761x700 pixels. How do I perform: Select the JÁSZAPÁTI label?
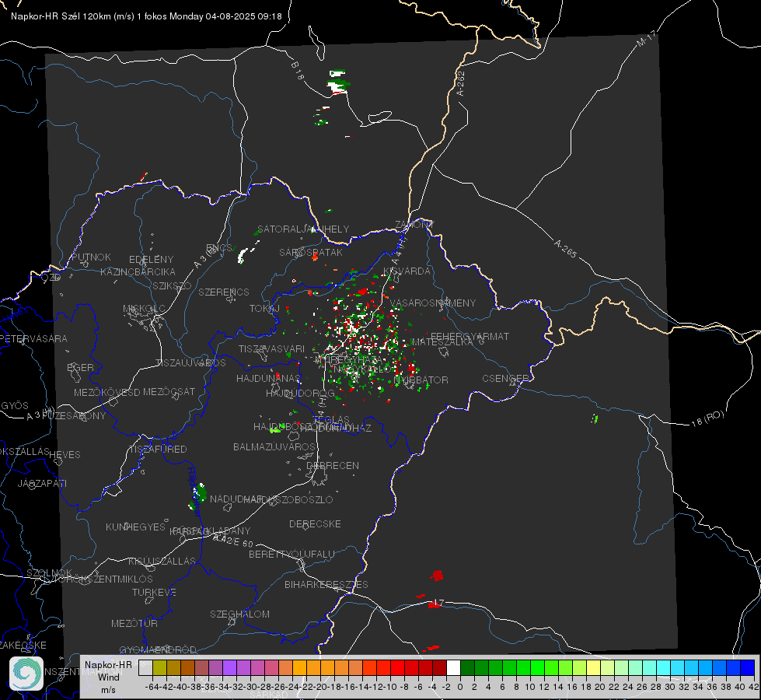click(x=42, y=483)
